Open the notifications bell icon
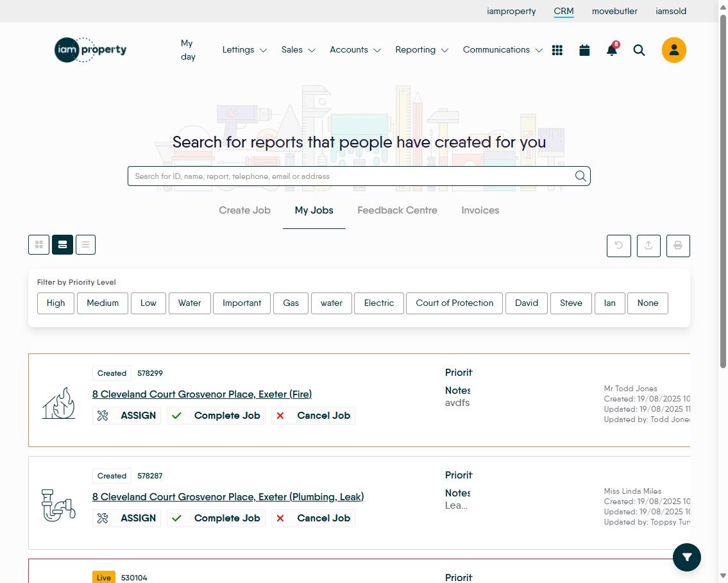728x583 pixels. click(x=613, y=49)
